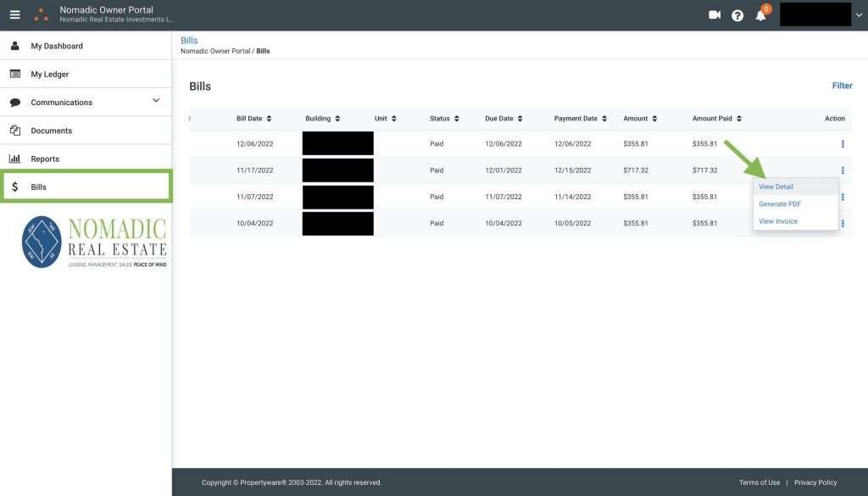Click the video camera icon
The image size is (868, 496).
(715, 14)
